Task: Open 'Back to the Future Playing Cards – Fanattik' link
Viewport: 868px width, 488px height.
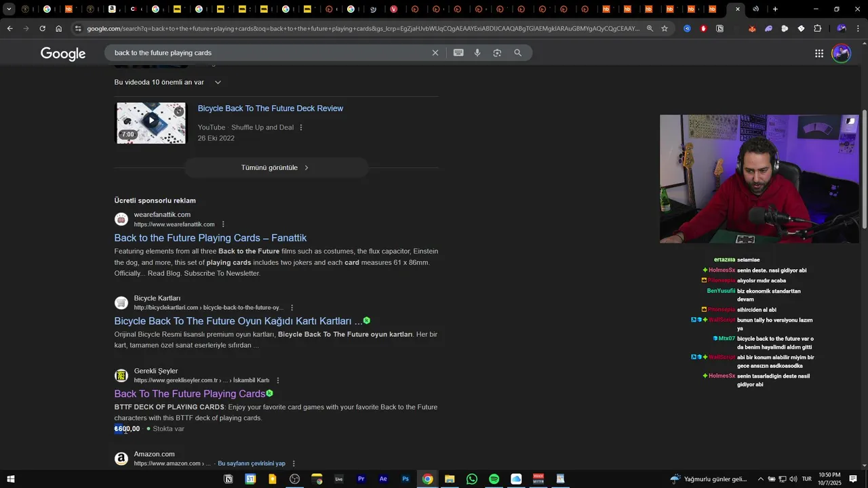Action: coord(210,238)
